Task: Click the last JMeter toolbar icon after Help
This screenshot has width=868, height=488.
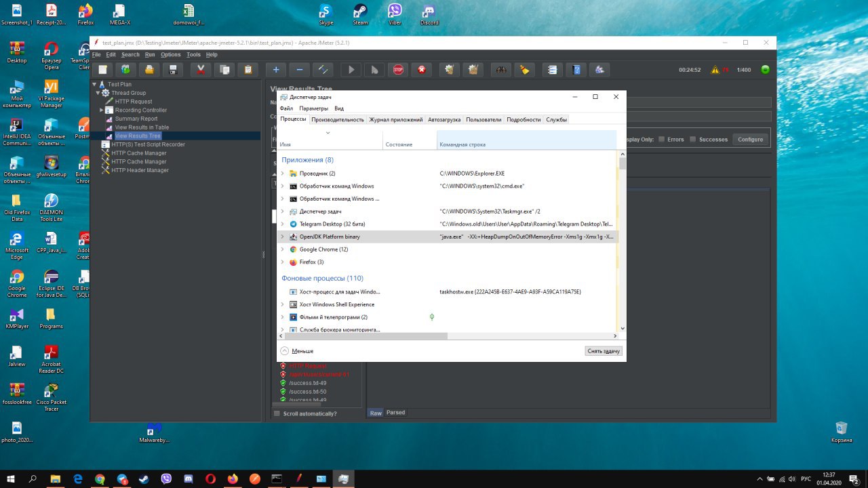Action: pos(599,69)
